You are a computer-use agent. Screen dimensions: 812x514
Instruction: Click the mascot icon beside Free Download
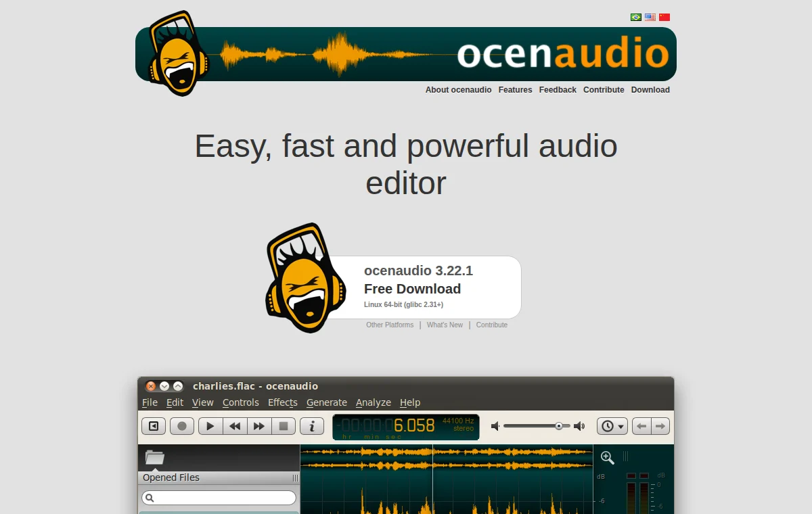304,277
